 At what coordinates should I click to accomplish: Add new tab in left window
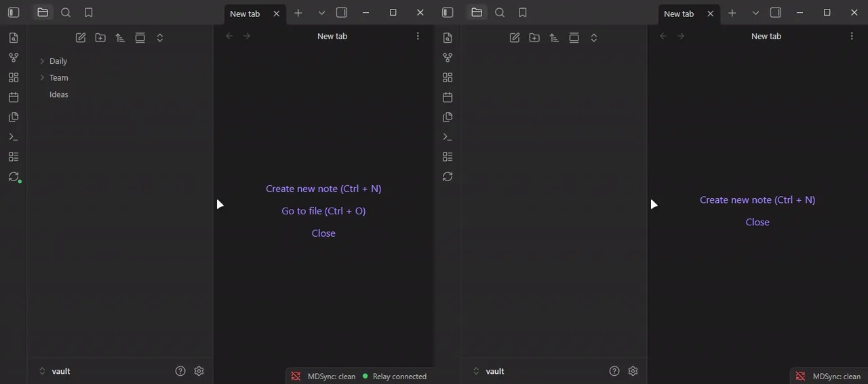coord(298,13)
